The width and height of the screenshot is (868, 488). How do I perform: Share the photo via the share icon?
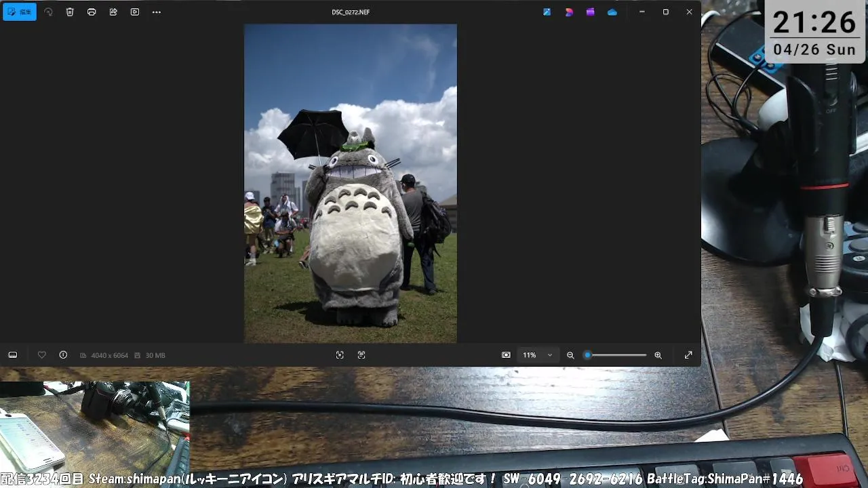(113, 12)
